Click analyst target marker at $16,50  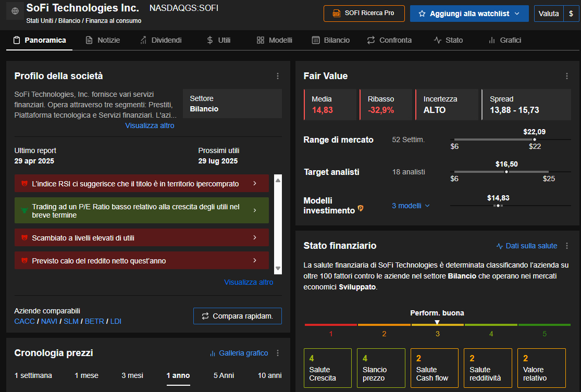coord(506,172)
